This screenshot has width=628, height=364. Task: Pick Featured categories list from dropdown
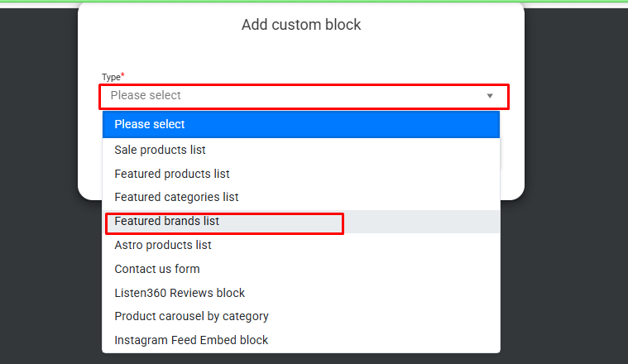click(x=301, y=197)
